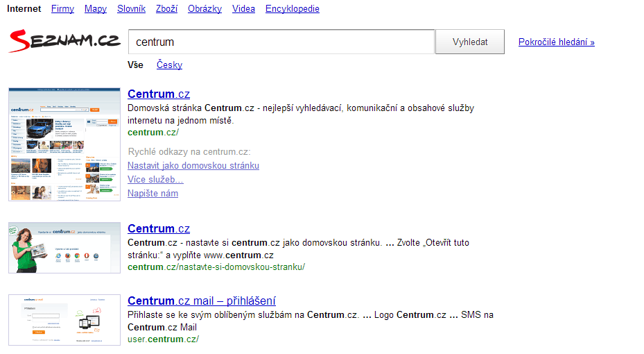The image size is (644, 354).
Task: Open the Centrum.cz homepage thumbnail
Action: point(64,144)
